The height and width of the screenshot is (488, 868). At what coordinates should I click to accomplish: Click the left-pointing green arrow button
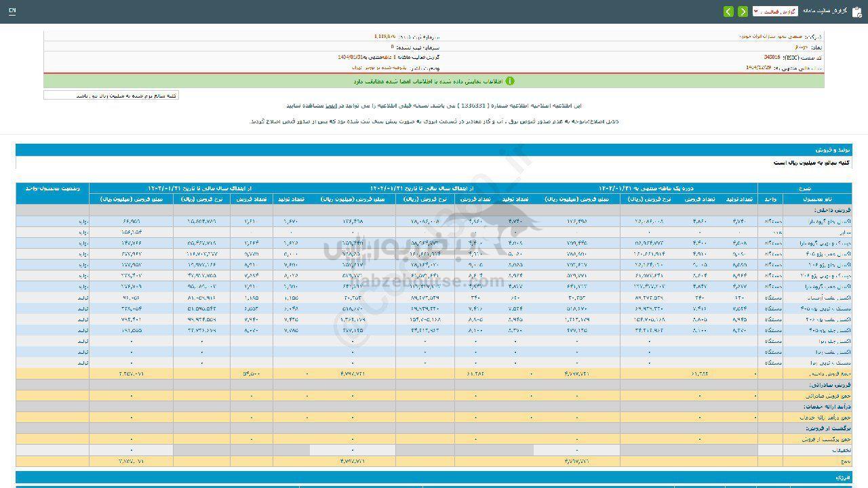point(728,12)
